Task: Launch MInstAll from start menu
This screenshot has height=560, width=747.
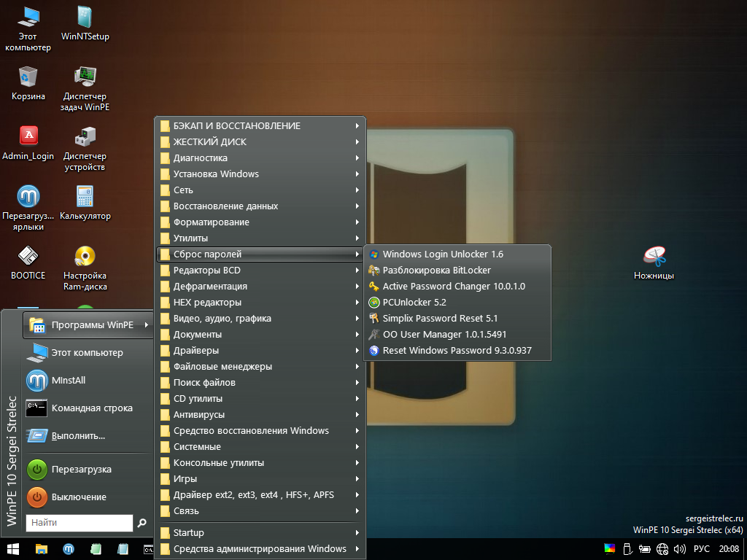Action: (88, 381)
